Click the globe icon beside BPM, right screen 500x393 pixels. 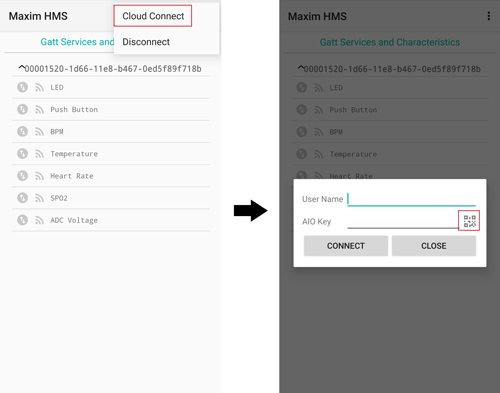pyautogui.click(x=302, y=132)
